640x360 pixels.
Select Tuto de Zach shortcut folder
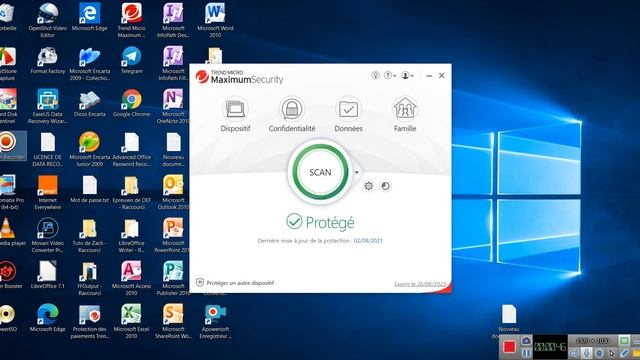pos(89,235)
